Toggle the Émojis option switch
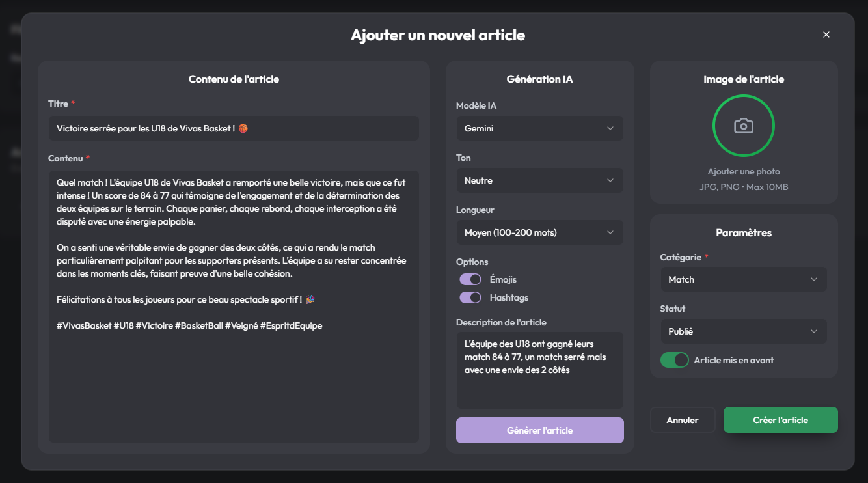Image resolution: width=868 pixels, height=483 pixels. click(x=470, y=279)
